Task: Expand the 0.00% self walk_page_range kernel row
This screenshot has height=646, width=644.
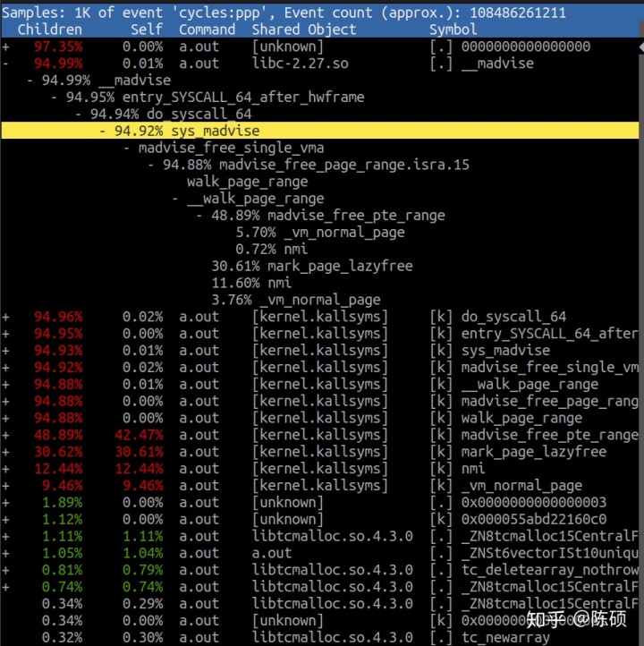Action: [5, 418]
